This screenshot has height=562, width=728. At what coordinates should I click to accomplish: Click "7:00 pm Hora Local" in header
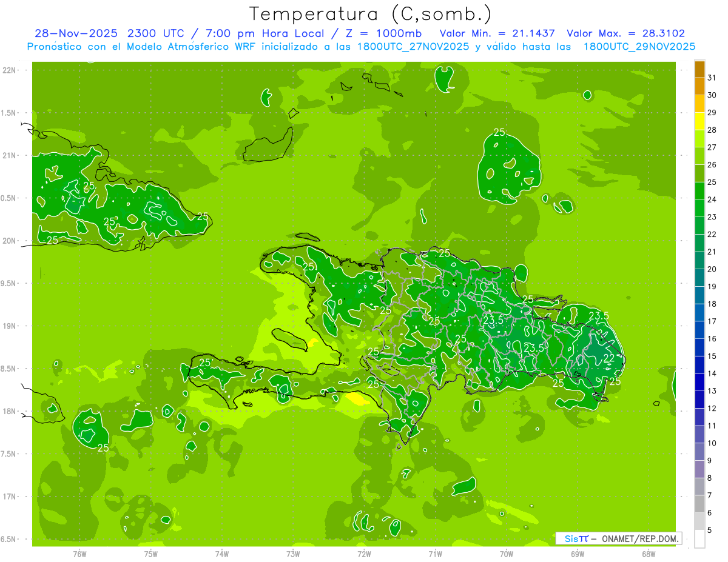(x=266, y=33)
